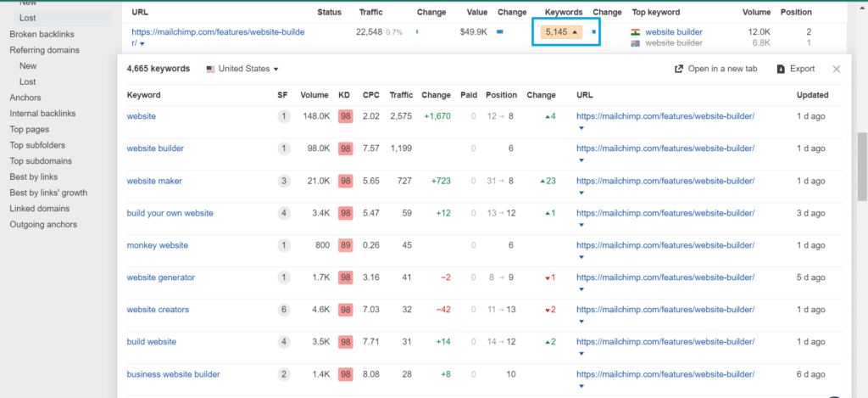Click the Export download icon
868x398 pixels.
pyautogui.click(x=781, y=69)
